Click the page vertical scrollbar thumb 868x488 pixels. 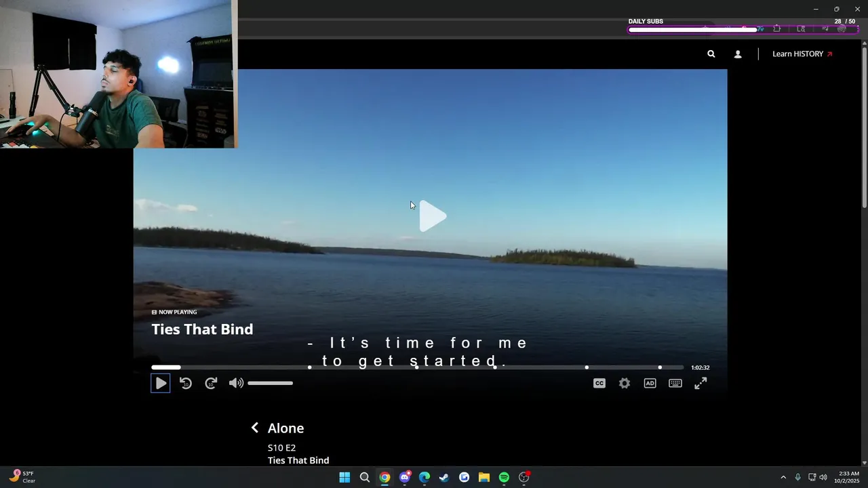point(864,127)
